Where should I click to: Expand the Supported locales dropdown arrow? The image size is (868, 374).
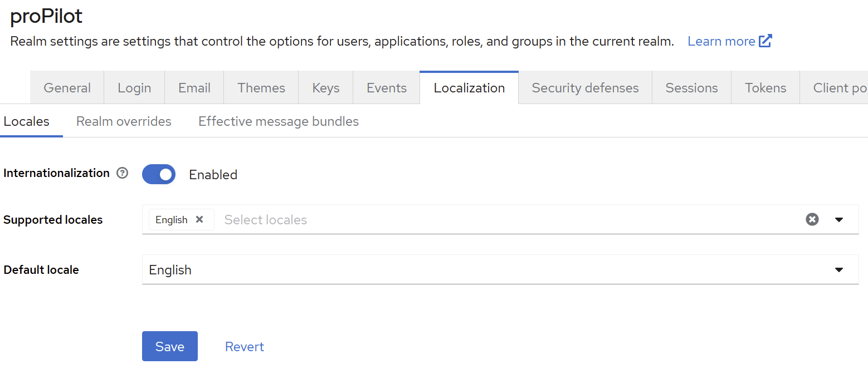(x=839, y=220)
